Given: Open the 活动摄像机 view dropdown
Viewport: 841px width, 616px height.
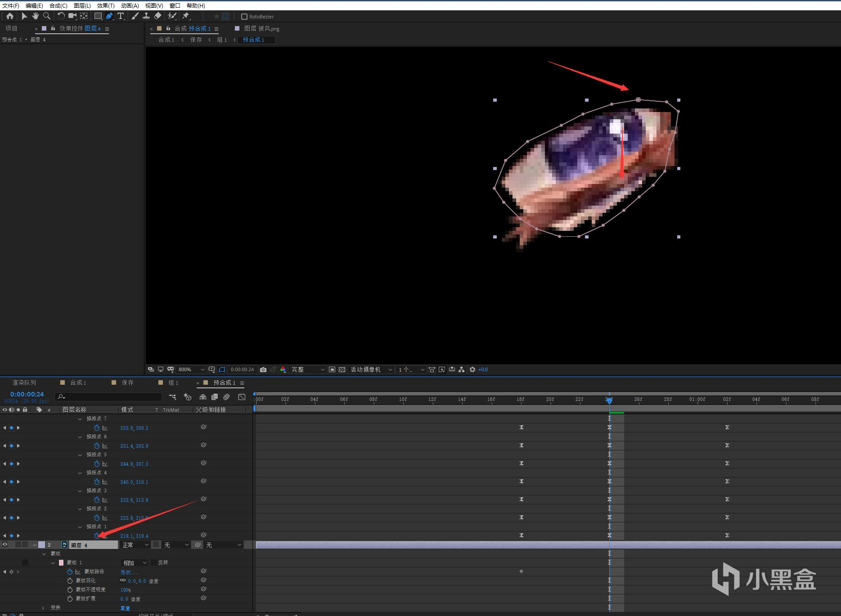Looking at the screenshot, I should 371,369.
